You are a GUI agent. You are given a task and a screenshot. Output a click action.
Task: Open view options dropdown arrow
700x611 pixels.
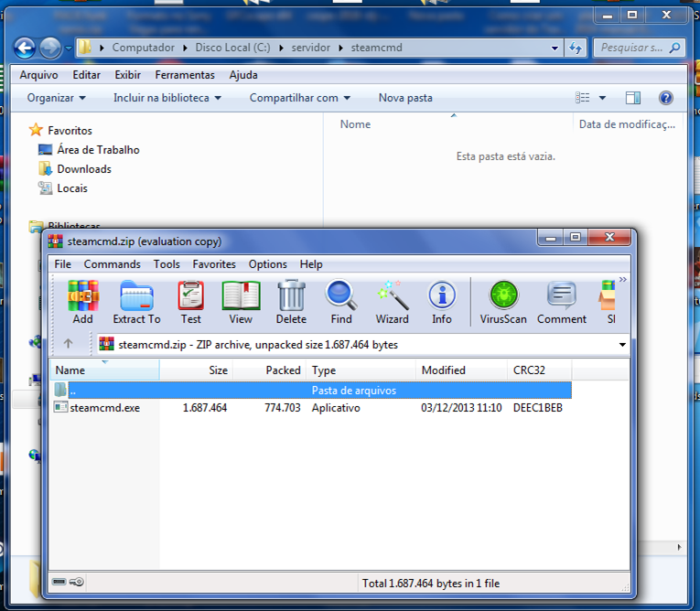(x=602, y=98)
